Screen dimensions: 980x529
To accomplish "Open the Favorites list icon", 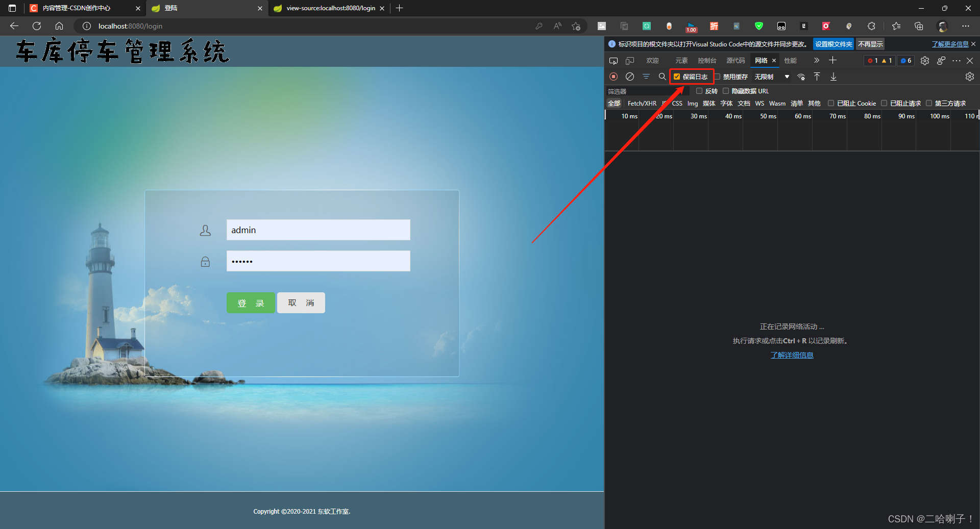I will (x=896, y=26).
